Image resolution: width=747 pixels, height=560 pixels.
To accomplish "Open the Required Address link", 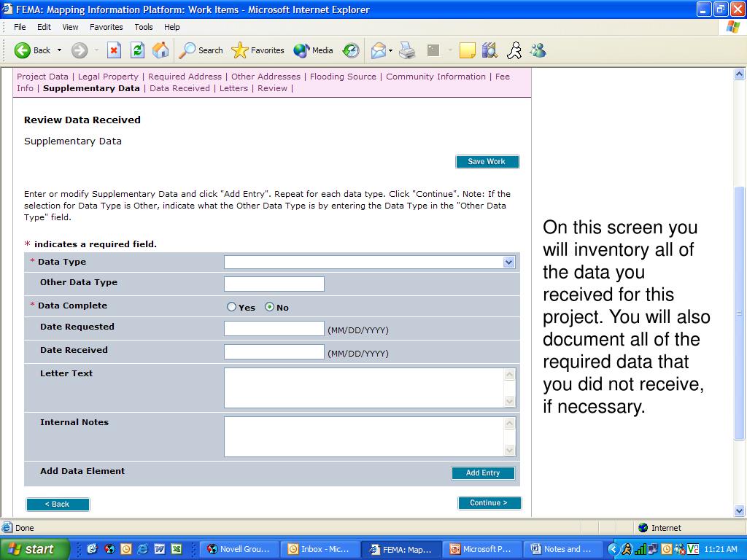I will (185, 77).
